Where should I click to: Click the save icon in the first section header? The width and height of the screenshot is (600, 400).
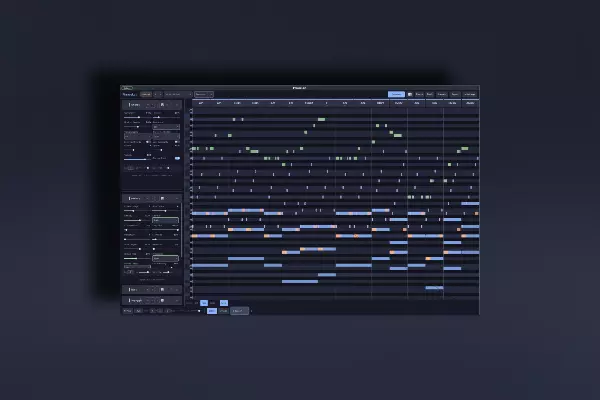click(x=162, y=104)
